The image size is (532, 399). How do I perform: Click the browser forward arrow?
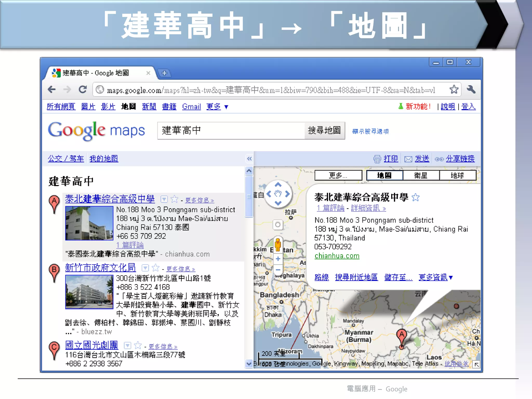coord(67,90)
